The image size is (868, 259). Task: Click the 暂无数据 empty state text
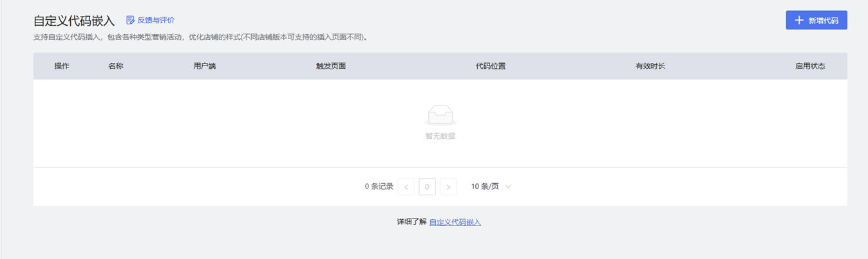[x=440, y=136]
